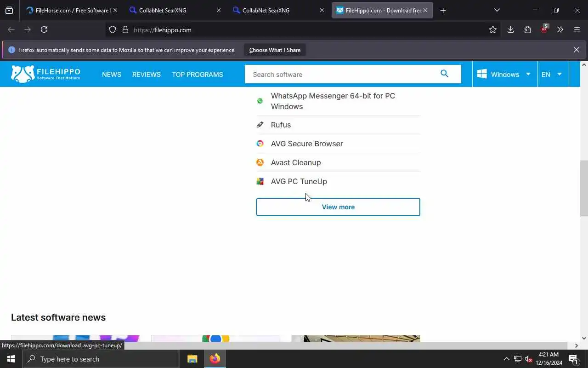The image size is (588, 368).
Task: Open the NEWS menu item
Action: tap(112, 75)
